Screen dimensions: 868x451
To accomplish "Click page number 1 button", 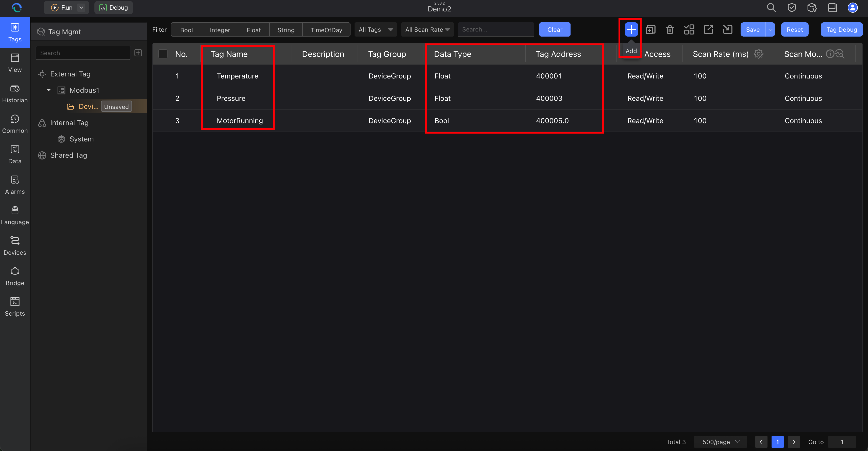I will click(x=777, y=442).
